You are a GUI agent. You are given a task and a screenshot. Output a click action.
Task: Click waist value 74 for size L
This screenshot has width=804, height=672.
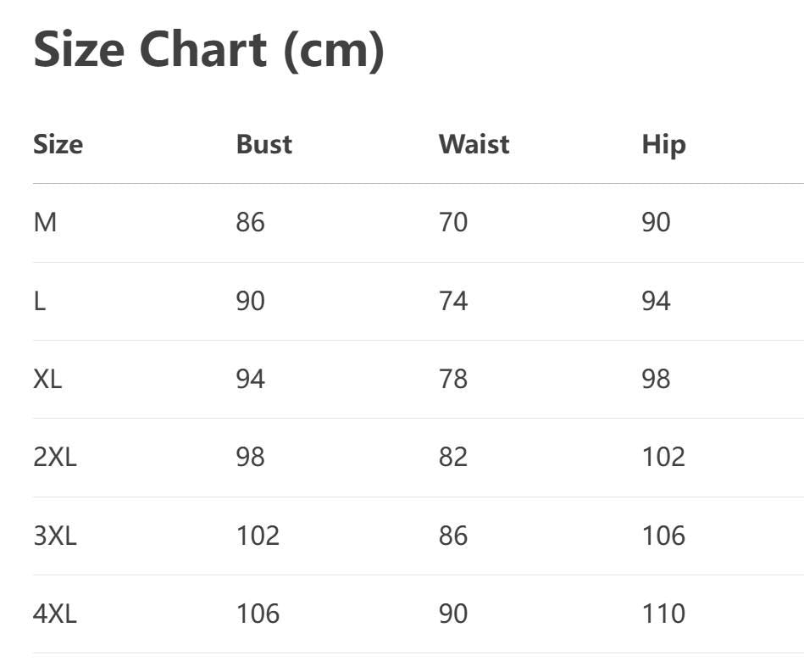pyautogui.click(x=453, y=301)
